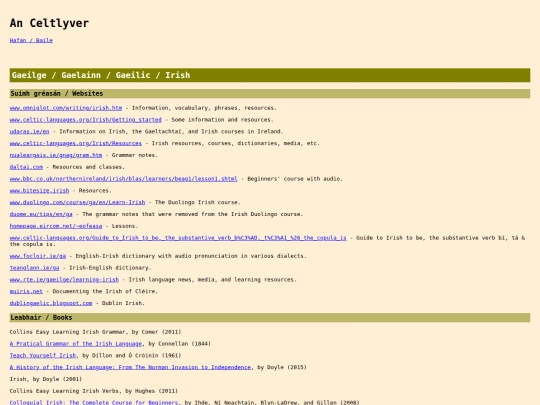Visit www.bitesize.irish link
This screenshot has height=405, width=540.
point(39,190)
